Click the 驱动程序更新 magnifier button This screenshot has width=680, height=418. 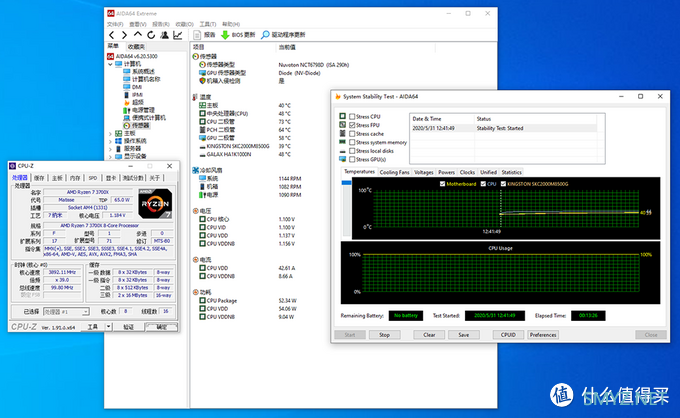coord(283,35)
